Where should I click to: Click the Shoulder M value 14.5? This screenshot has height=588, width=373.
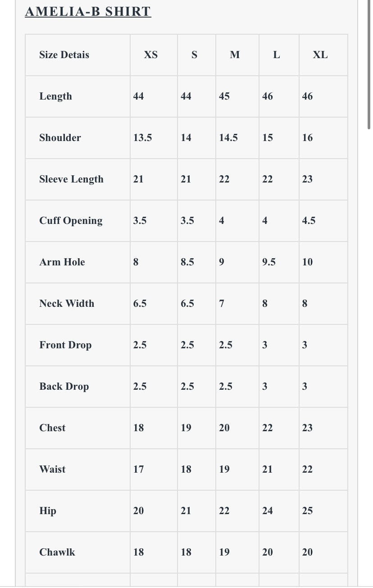tap(228, 138)
